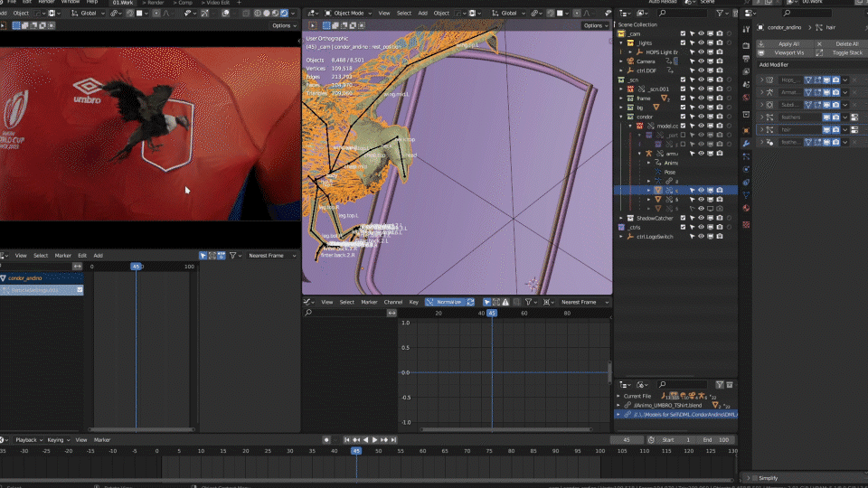Exclude the _lights collection checkbox
Screen dimensions: 868x488
[683, 42]
